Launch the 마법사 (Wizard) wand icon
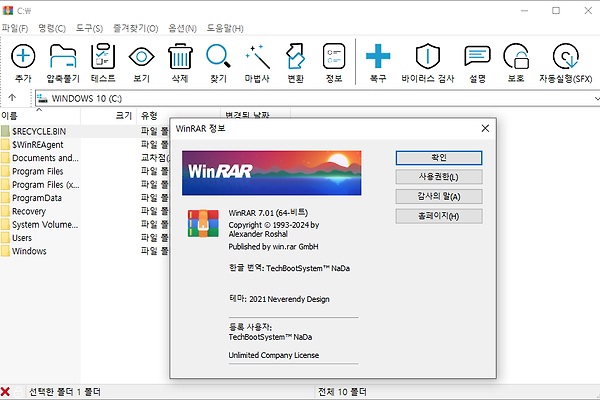The width and height of the screenshot is (600, 400). tap(257, 57)
